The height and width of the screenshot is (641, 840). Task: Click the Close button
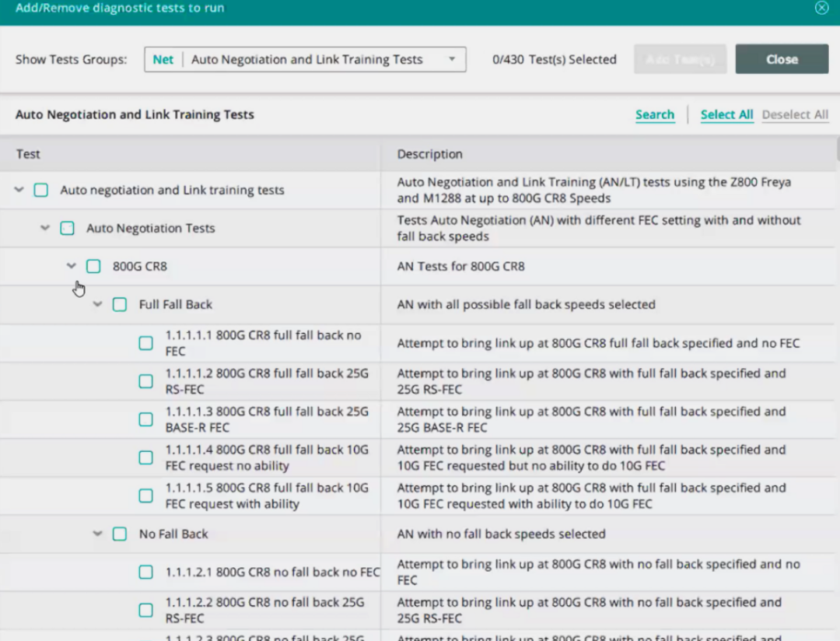(782, 59)
